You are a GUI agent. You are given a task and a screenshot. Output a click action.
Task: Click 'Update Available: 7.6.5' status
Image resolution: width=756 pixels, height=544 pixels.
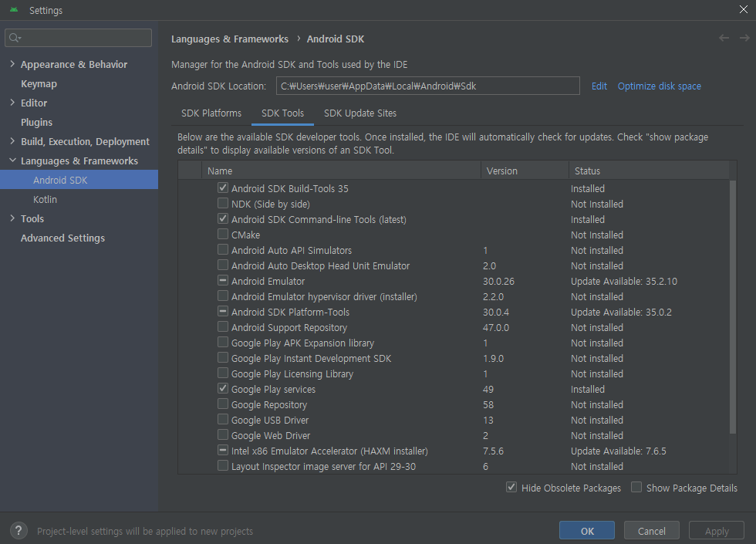(619, 451)
